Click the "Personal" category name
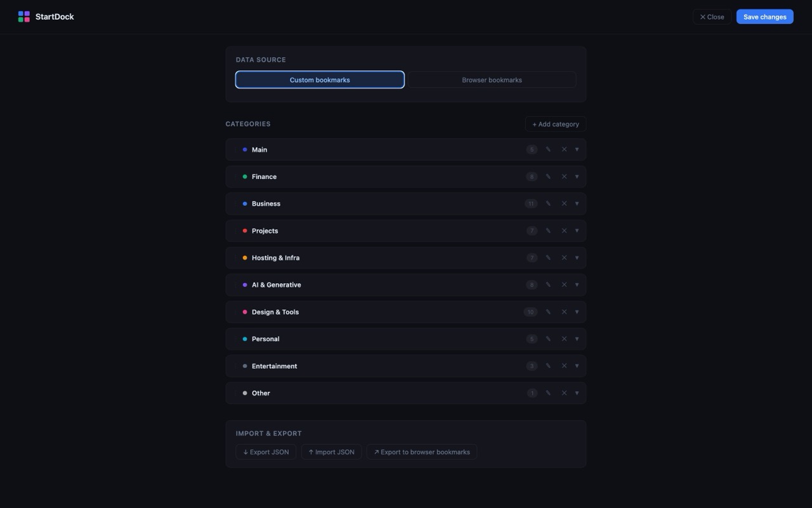The height and width of the screenshot is (508, 812). [x=265, y=339]
